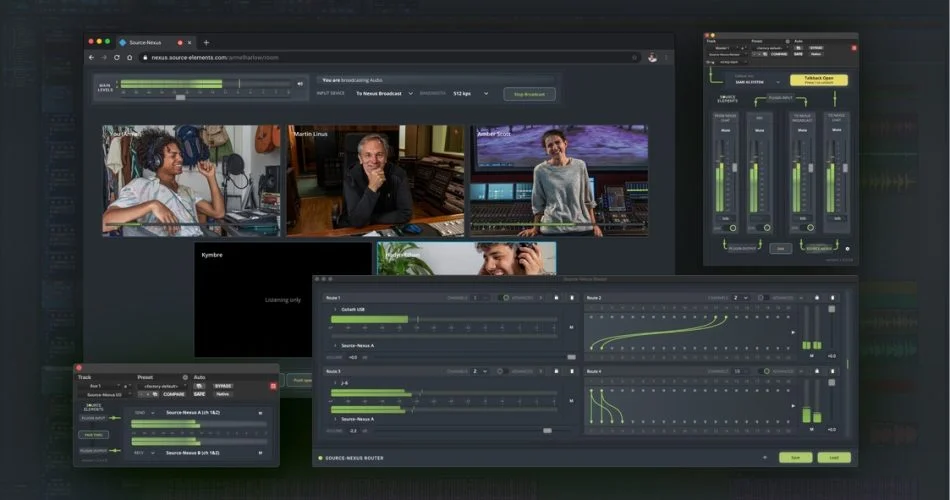Lock Route 3 in the router
This screenshot has height=500, width=950.
(x=556, y=371)
